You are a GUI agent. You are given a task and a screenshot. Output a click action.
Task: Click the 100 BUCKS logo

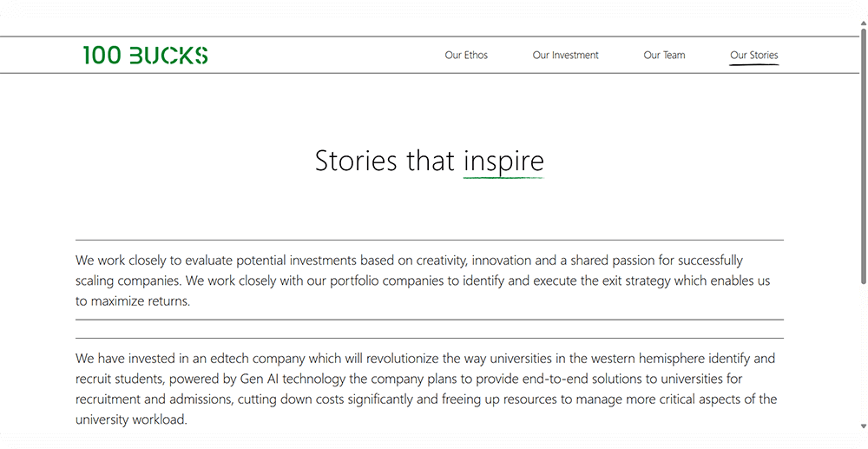tap(145, 56)
